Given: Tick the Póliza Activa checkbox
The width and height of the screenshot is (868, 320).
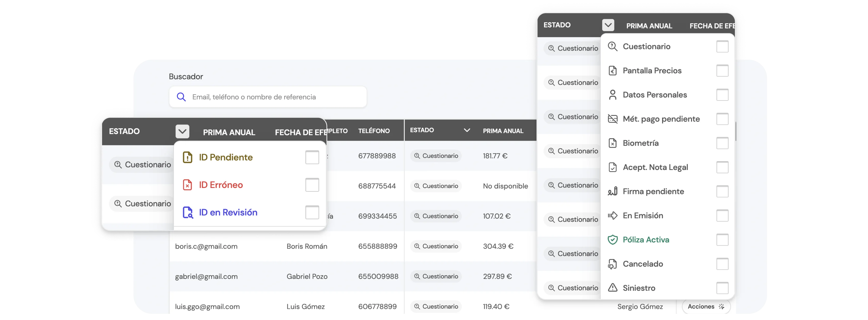Looking at the screenshot, I should [722, 240].
